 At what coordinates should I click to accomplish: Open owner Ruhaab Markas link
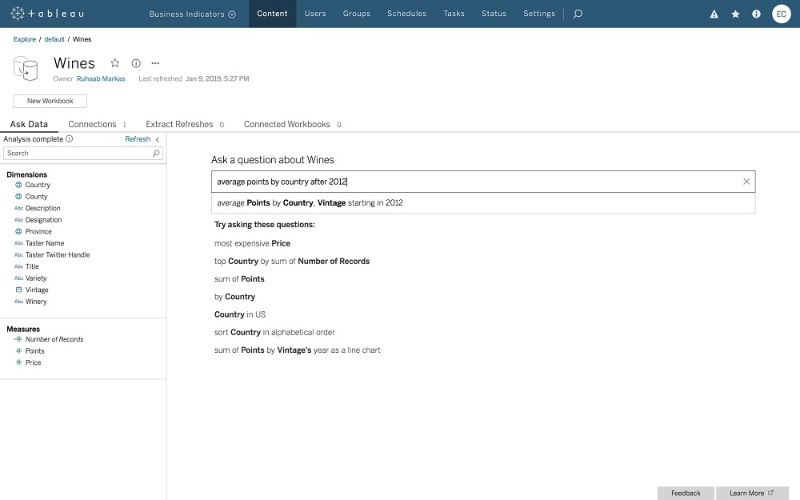tap(102, 78)
